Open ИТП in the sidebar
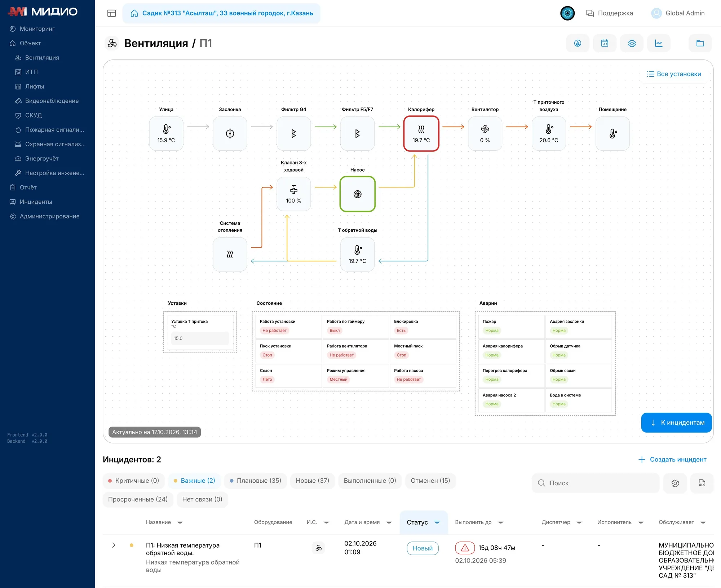The height and width of the screenshot is (588, 721). click(31, 72)
